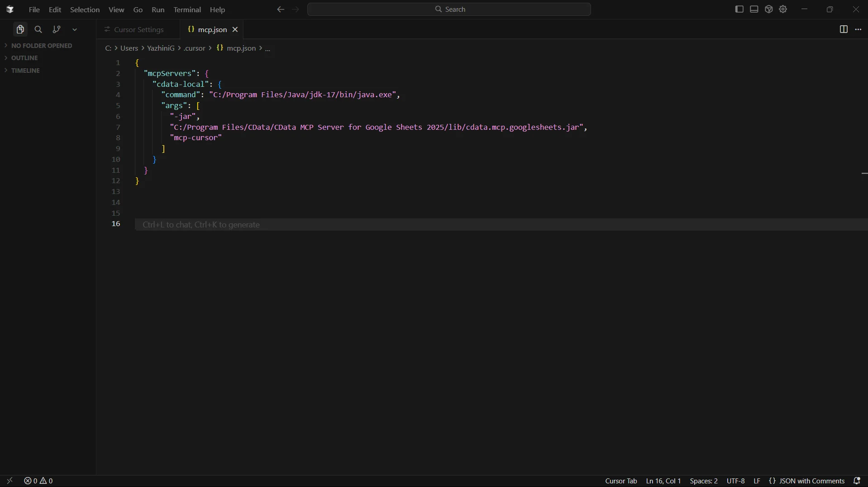868x487 pixels.
Task: Open the Terminal menu
Action: [187, 9]
